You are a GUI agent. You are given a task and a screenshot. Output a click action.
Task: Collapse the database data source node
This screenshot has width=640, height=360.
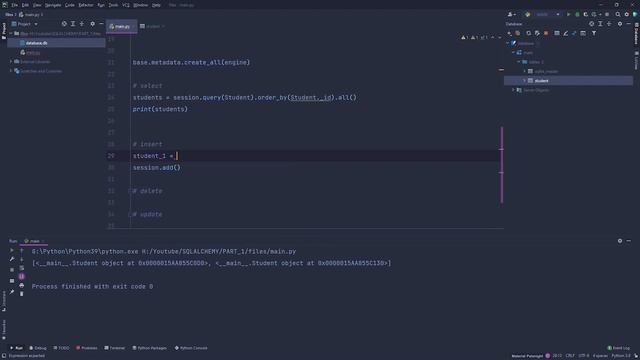click(x=508, y=43)
